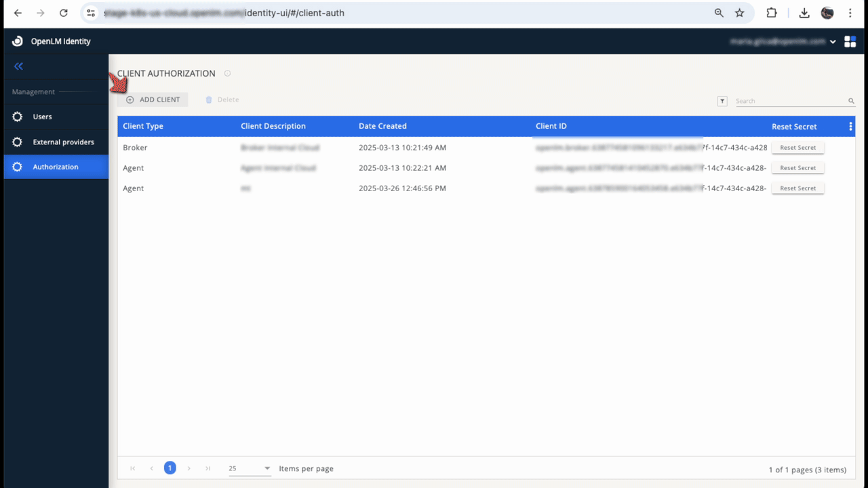Click the info icon next to Client Authorization

coord(227,73)
